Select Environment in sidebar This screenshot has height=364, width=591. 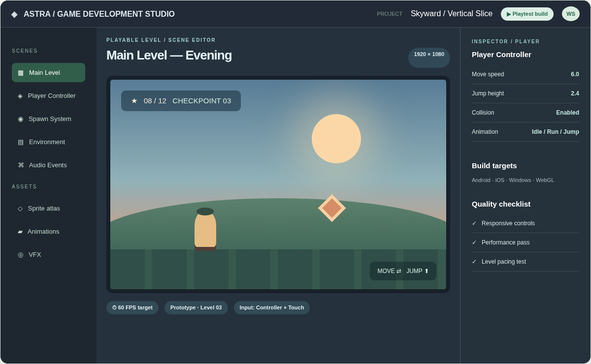[x=48, y=142]
